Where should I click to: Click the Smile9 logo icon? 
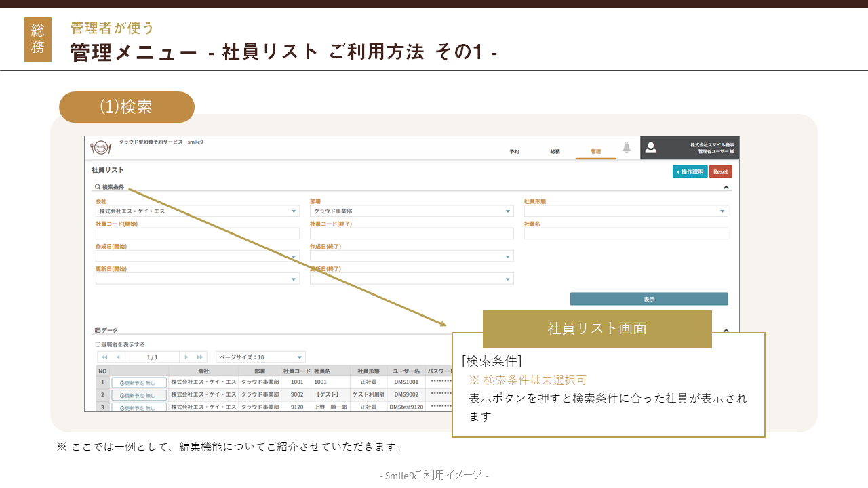click(101, 147)
